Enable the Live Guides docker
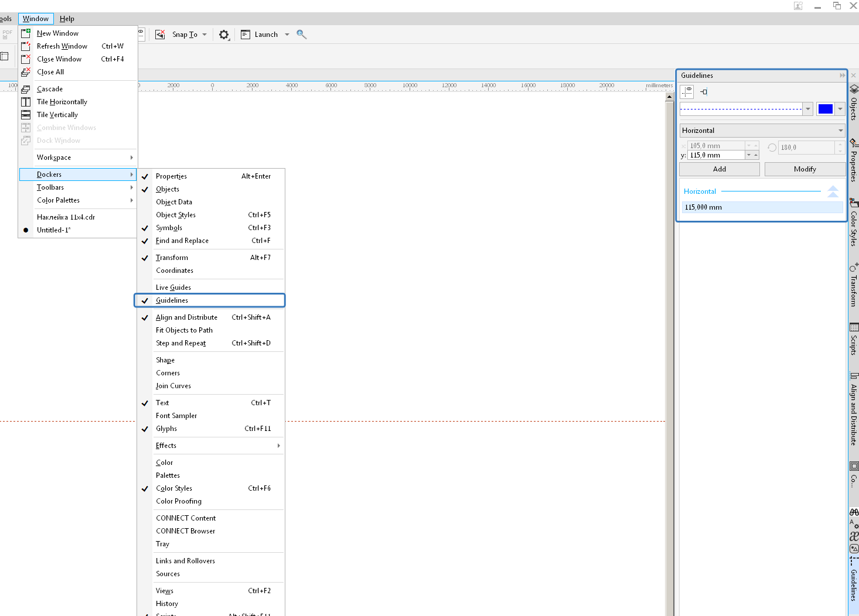The height and width of the screenshot is (616, 859). [173, 288]
